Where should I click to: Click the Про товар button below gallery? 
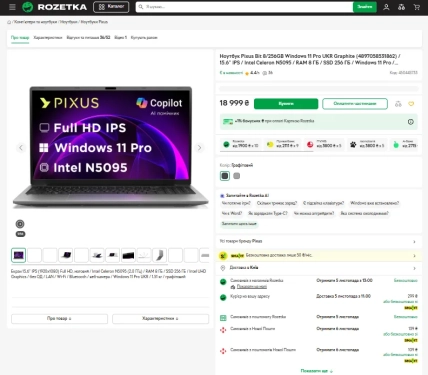[59, 319]
